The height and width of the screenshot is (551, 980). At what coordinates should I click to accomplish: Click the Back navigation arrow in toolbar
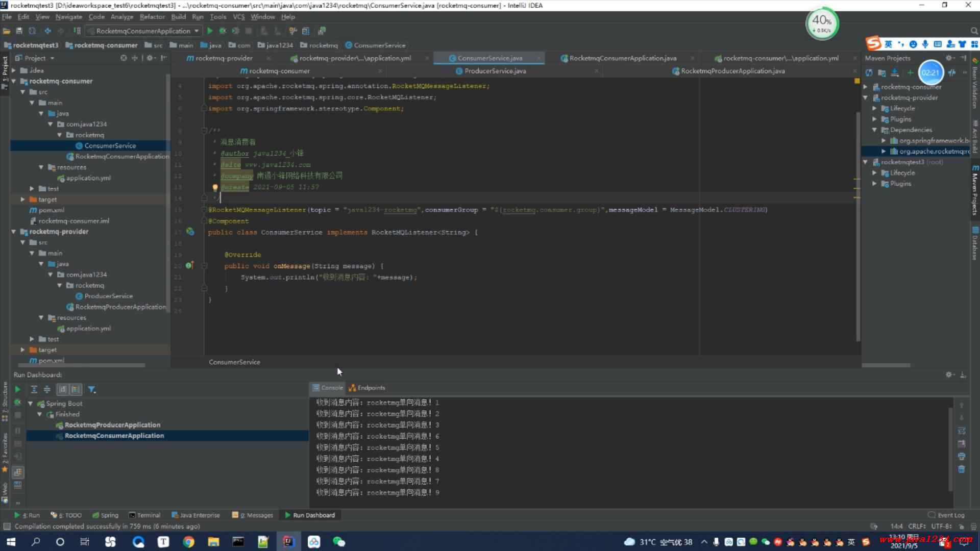[47, 31]
